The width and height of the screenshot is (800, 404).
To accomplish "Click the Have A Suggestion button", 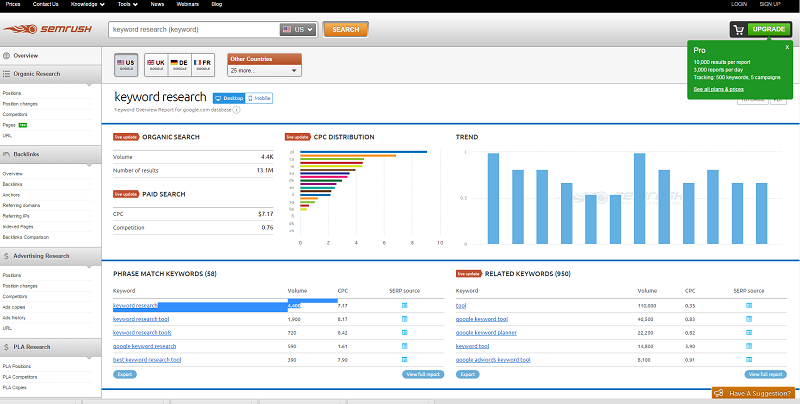I will point(754,393).
